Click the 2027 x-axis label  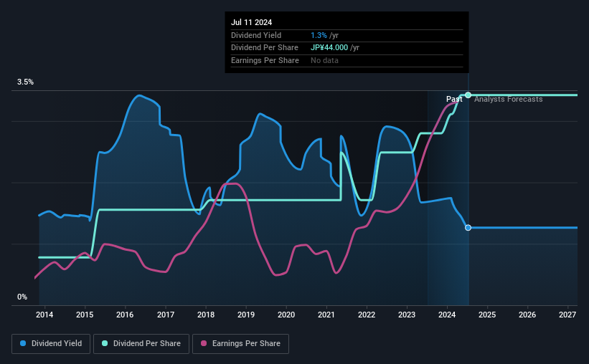pos(567,315)
